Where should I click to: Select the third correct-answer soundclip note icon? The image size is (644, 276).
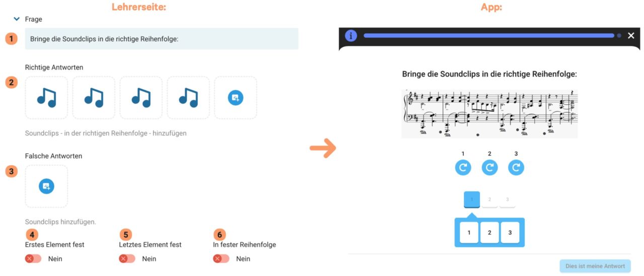141,98
